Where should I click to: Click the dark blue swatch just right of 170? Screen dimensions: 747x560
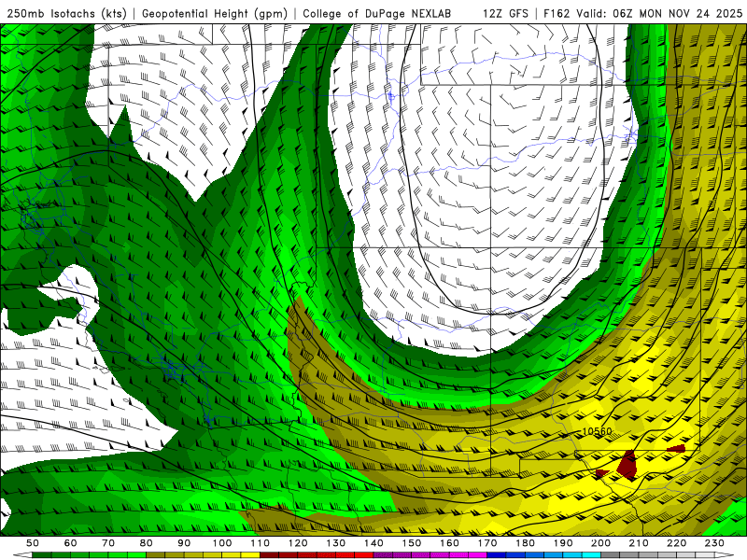tap(497, 555)
